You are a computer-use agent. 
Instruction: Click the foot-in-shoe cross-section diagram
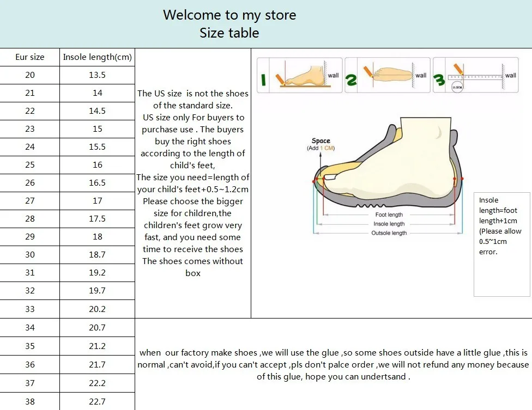[388, 176]
